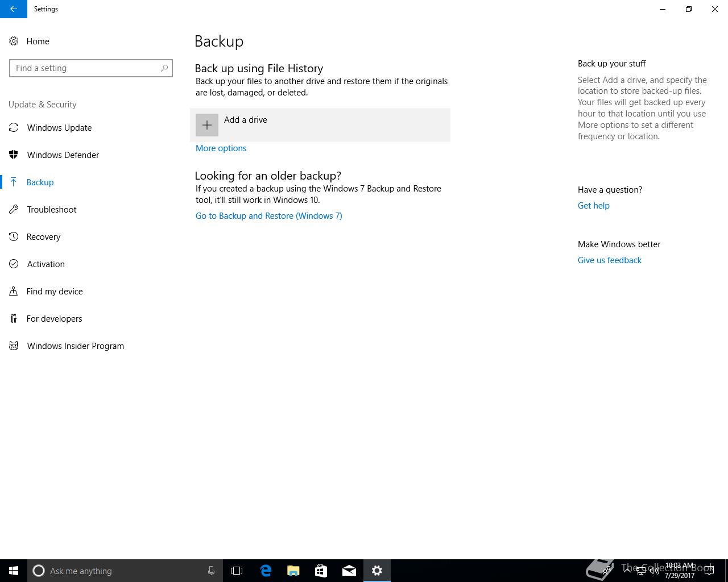
Task: Click the Back up using File History heading
Action: (x=259, y=68)
